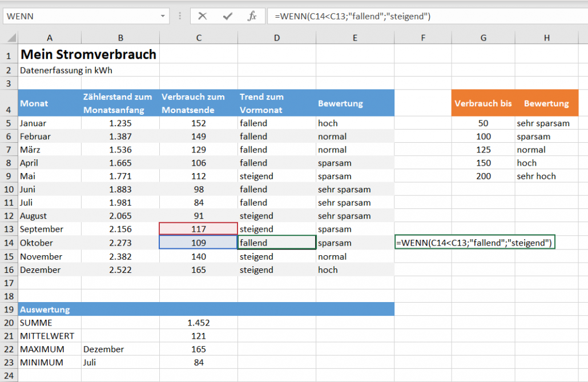The image size is (588, 382).
Task: Click the row 19 header beside Auswertung
Action: coord(9,309)
